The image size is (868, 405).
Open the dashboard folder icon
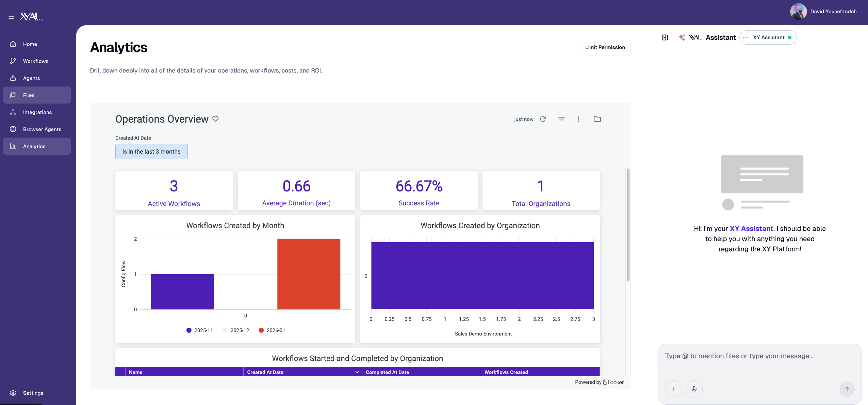(597, 119)
